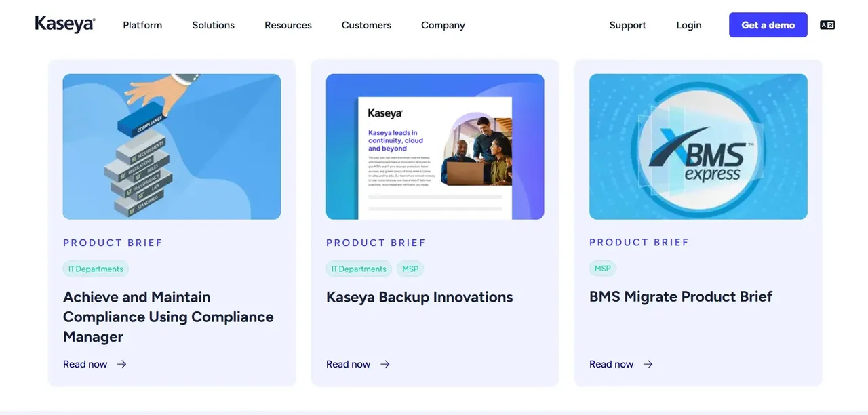Open the Kaseya Backup Innovations thumbnail

tap(435, 146)
